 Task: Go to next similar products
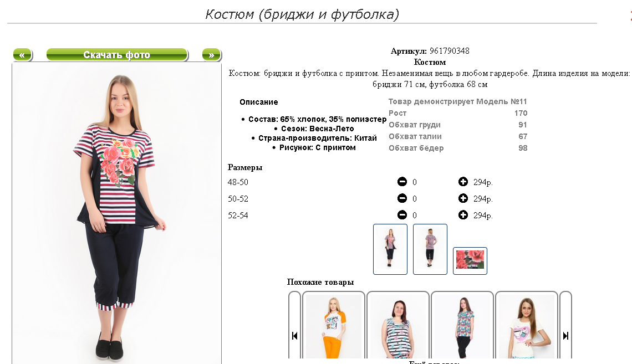coord(565,335)
